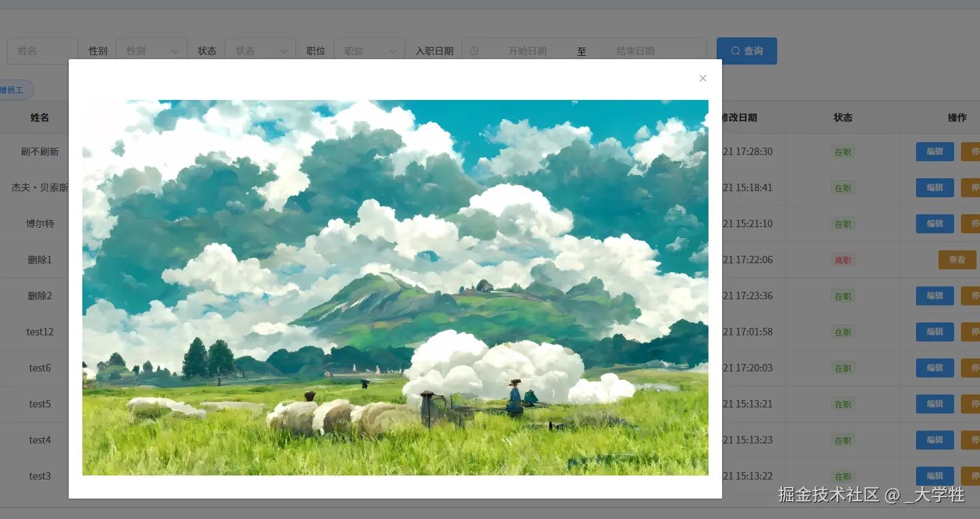Click 编辑 button in 刷不刷新 row
Viewport: 980px width, 519px height.
[935, 152]
